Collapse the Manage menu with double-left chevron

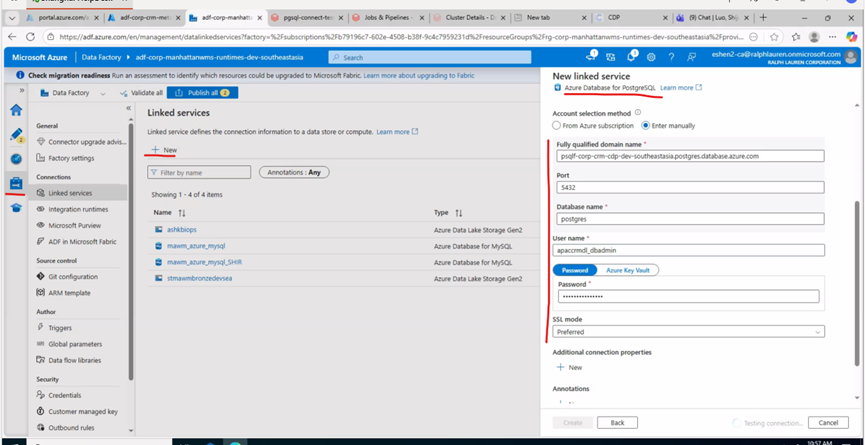pos(128,108)
